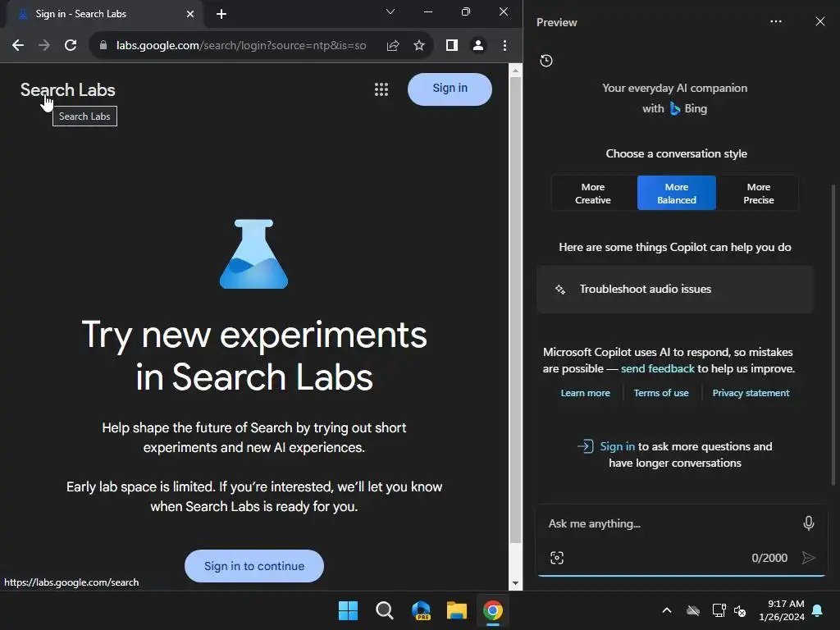Click the address bar URL
840x630 pixels.
pyautogui.click(x=241, y=46)
